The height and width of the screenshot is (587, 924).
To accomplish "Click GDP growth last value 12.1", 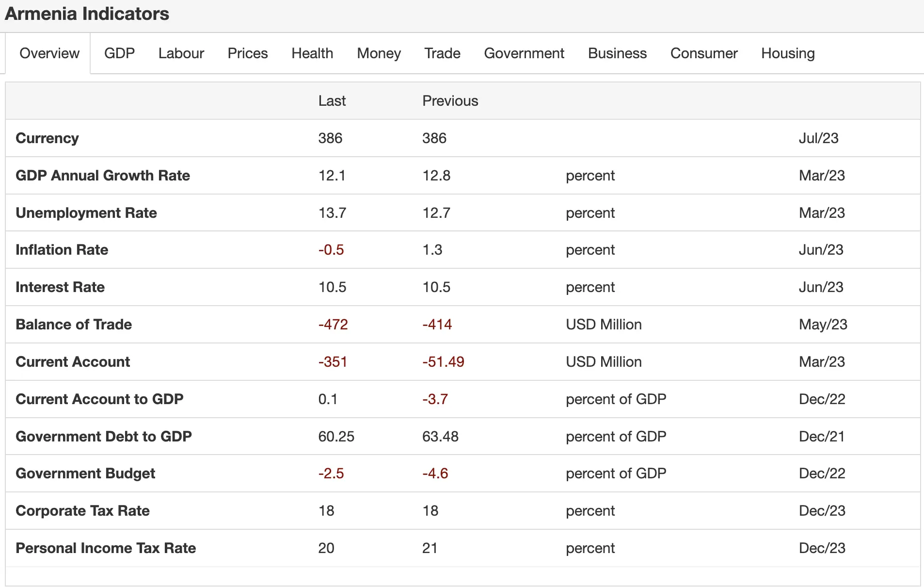I will click(x=332, y=176).
